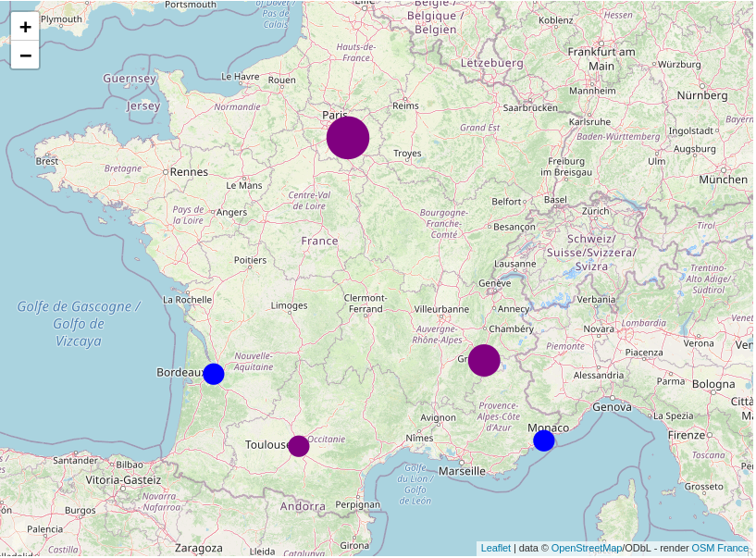Click the 'Lëtzebuerg' country label

491,63
